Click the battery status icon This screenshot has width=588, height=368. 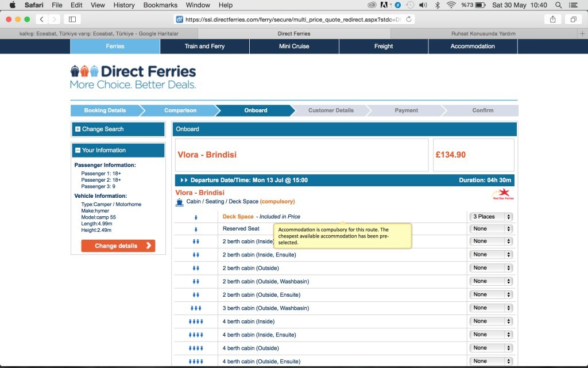click(481, 5)
